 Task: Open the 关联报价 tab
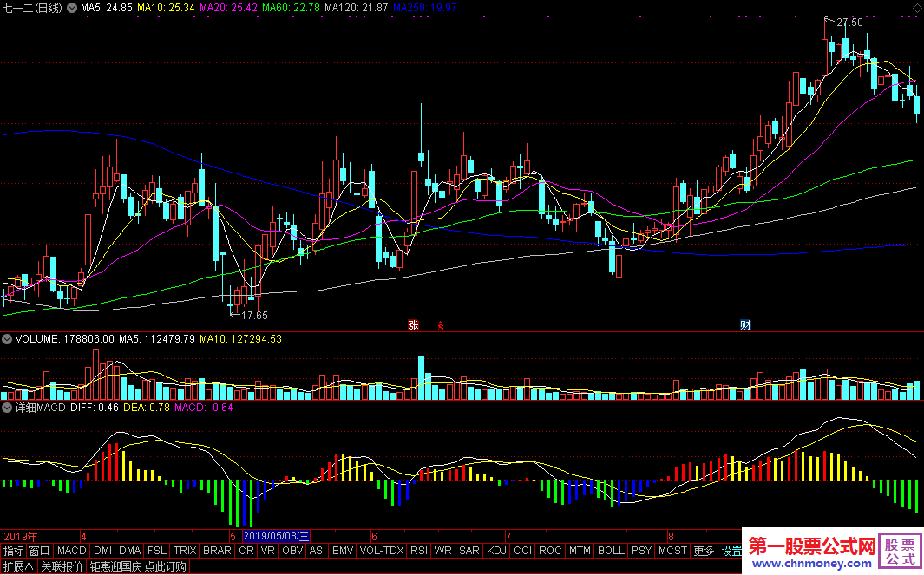[62, 566]
